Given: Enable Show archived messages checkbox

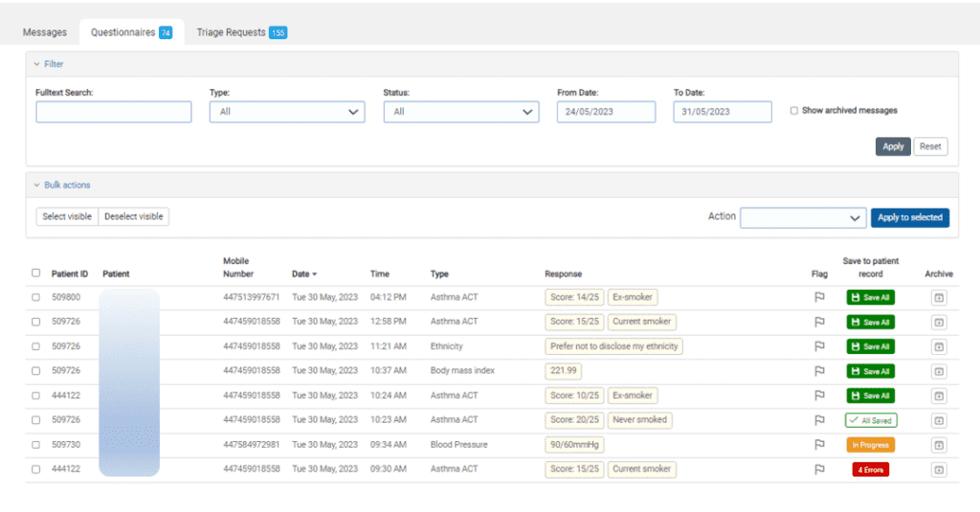Looking at the screenshot, I should 794,111.
